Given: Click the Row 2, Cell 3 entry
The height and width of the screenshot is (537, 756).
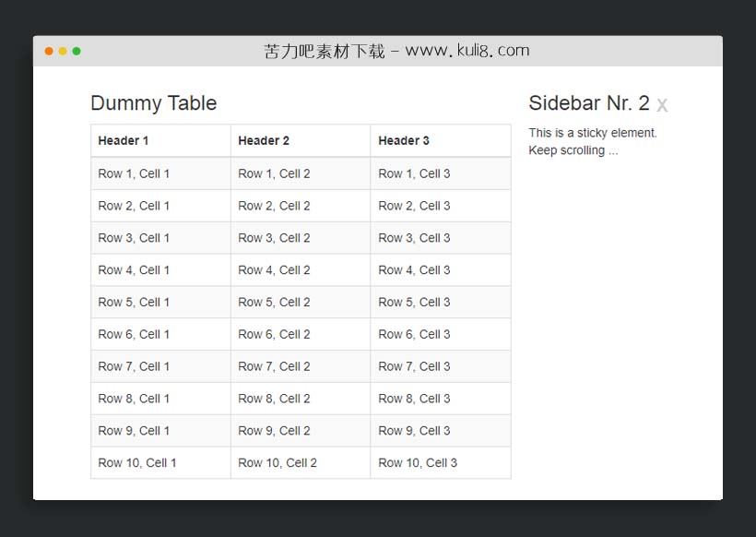Looking at the screenshot, I should pos(414,206).
